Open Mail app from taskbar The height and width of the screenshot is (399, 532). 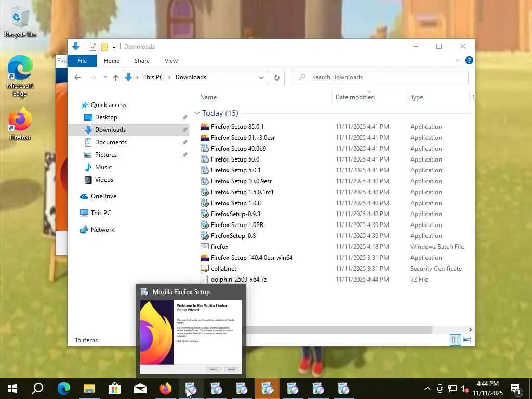140,389
